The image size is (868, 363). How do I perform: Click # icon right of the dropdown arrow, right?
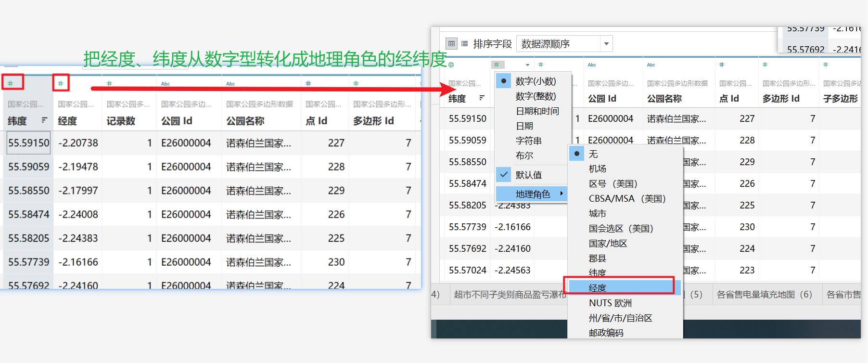[541, 65]
